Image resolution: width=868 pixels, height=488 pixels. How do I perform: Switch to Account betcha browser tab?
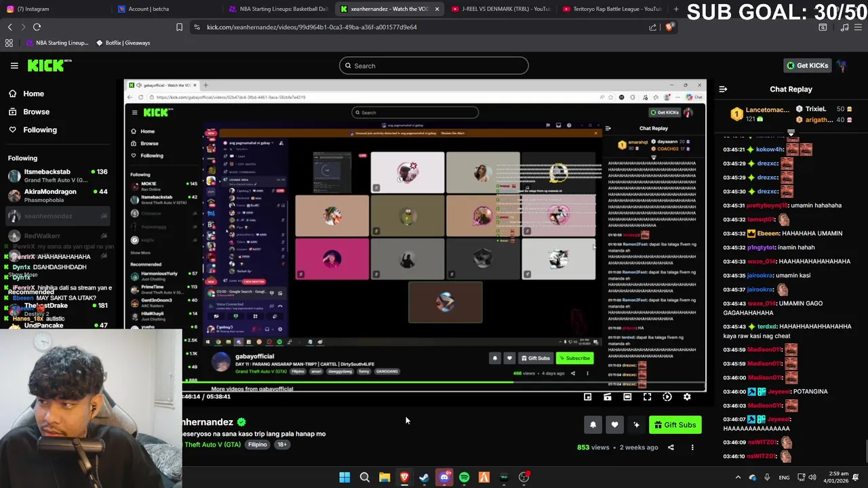(166, 9)
